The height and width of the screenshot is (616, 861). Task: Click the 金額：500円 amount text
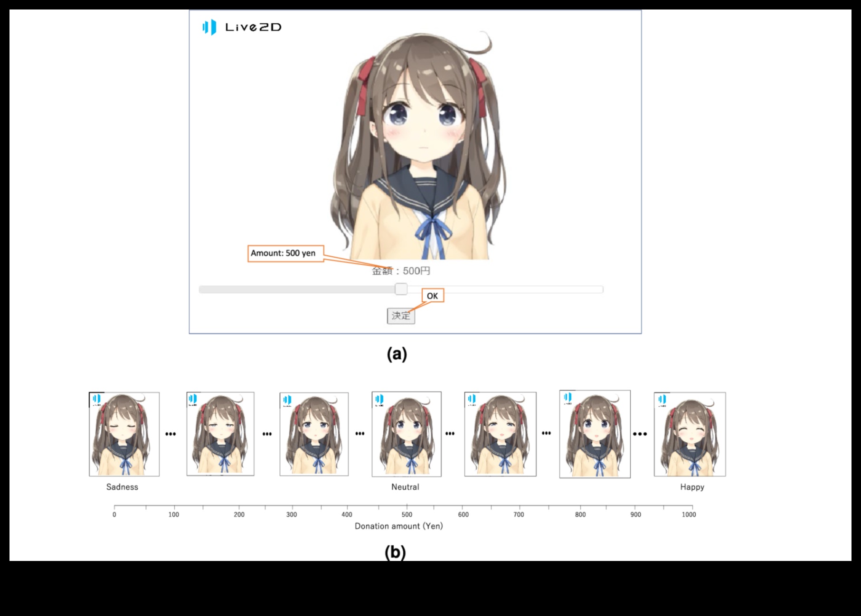pos(401,271)
